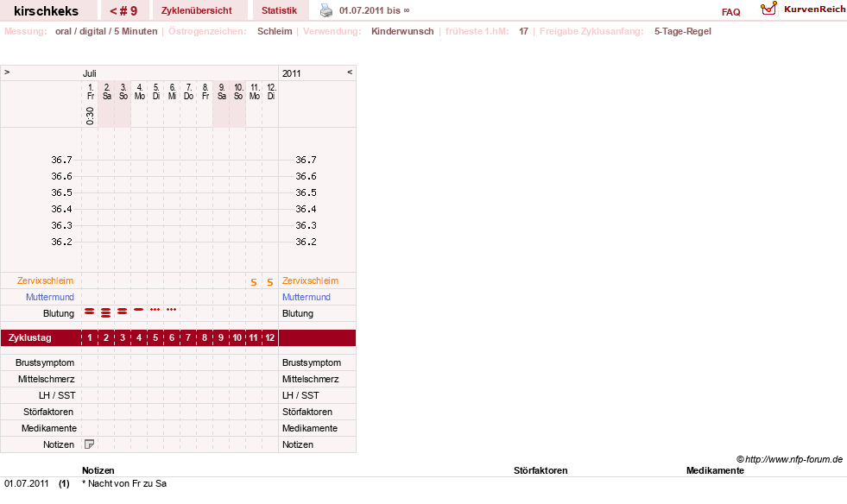Image resolution: width=847 pixels, height=504 pixels.
Task: Click bleeding mark on cycle day 3
Action: tap(122, 312)
